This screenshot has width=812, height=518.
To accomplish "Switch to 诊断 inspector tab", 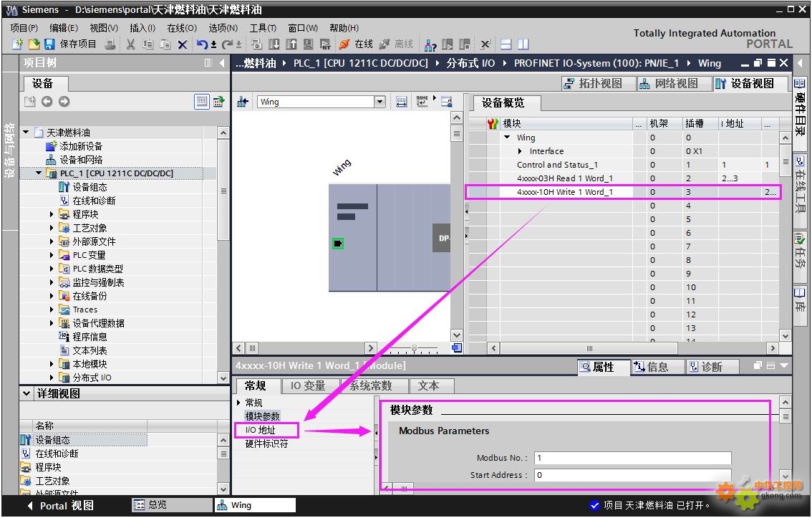I will tap(712, 367).
